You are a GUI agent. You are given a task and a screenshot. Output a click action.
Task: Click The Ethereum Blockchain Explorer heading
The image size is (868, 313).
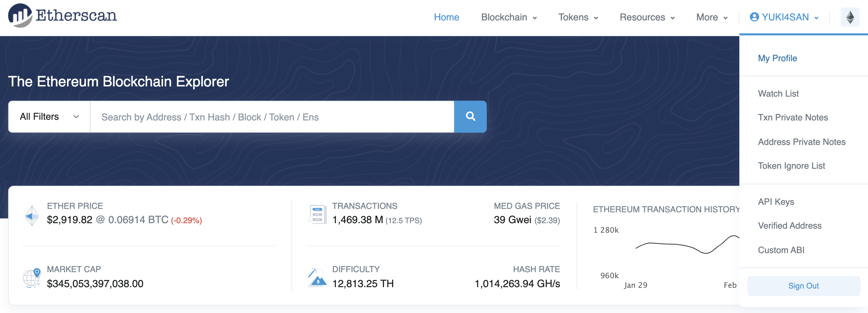118,82
